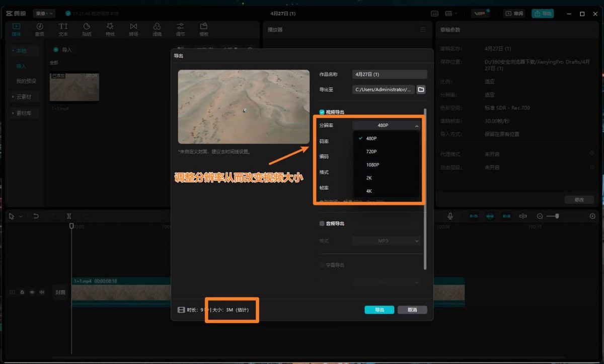Mute the main track speaker icon
This screenshot has width=604, height=364.
tap(42, 292)
